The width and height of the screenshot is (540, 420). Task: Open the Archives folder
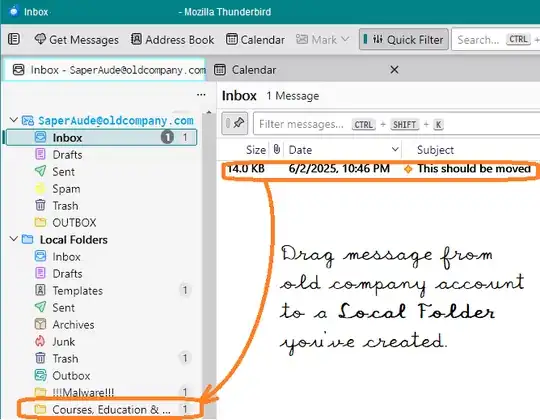tap(102, 324)
